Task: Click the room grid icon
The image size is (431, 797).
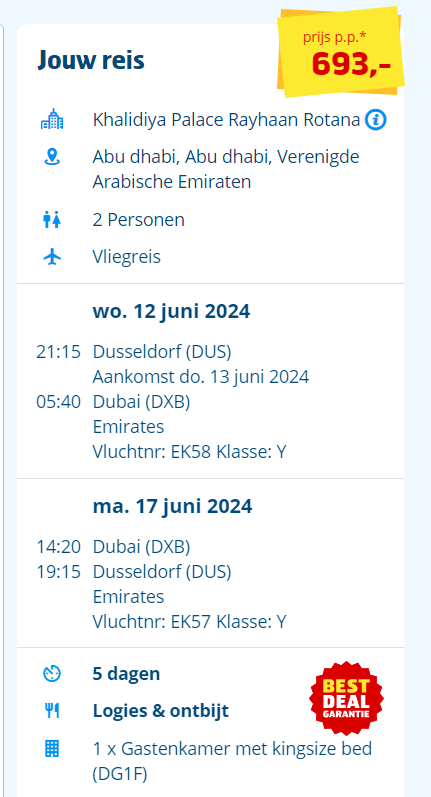Action: pyautogui.click(x=52, y=748)
